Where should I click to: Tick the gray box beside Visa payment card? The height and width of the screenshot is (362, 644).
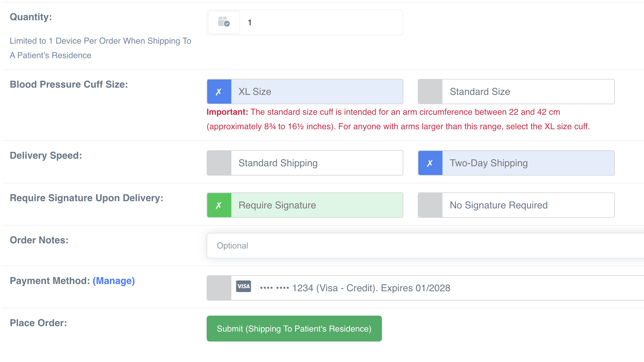coord(219,288)
